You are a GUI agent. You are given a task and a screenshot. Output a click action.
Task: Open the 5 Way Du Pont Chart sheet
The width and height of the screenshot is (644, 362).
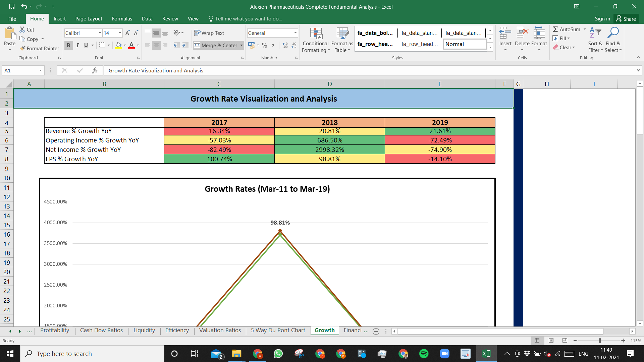point(278,330)
